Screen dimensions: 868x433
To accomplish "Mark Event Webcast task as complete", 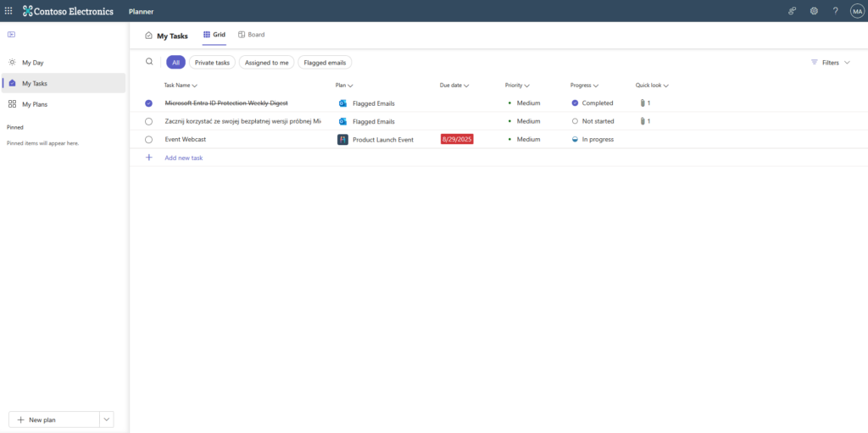I will [x=149, y=140].
